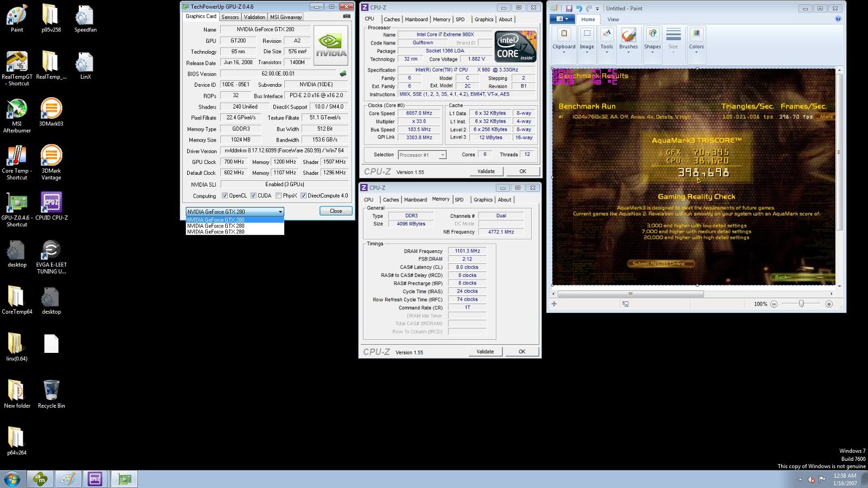Open the Caches tab in lower CPU-Z
Viewport: 868px width, 488px height.
click(x=391, y=200)
